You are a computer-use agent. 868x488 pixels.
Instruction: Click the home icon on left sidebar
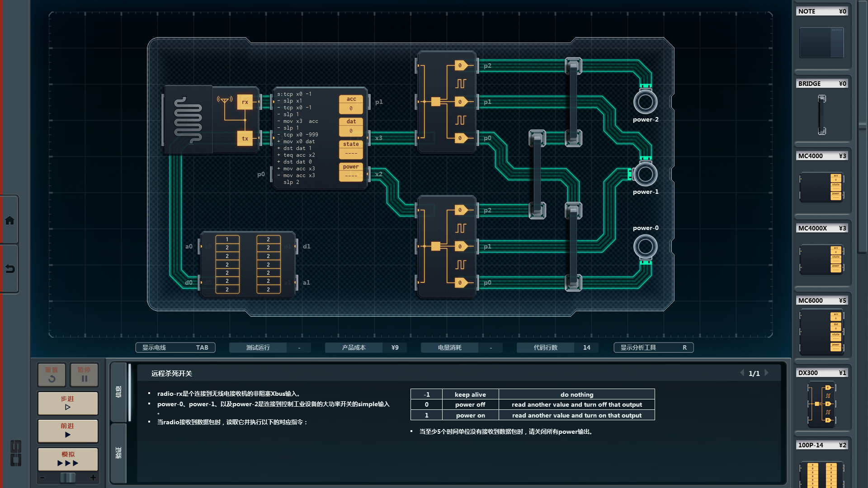point(9,221)
